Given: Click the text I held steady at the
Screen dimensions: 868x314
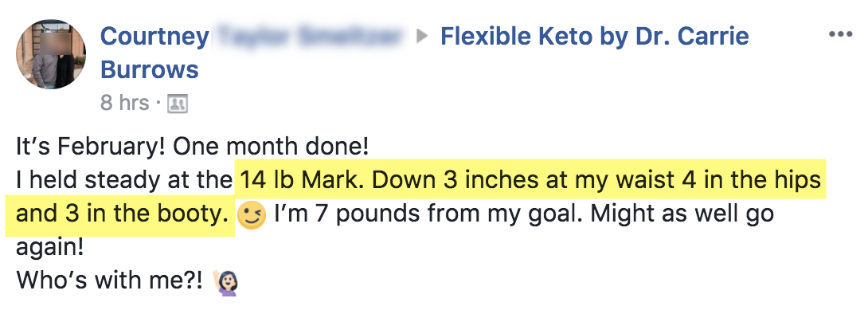Looking at the screenshot, I should [124, 181].
